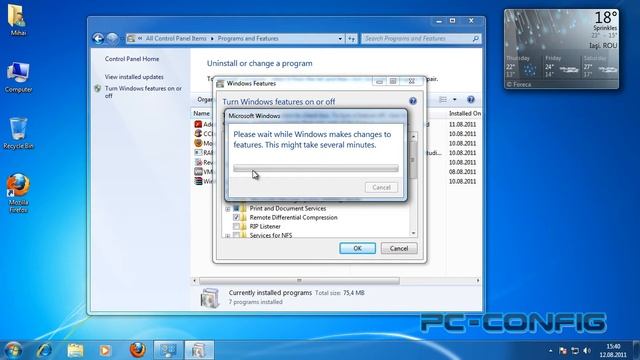Screen dimensions: 640x360
Task: Select the Remote Differential Compression row
Action: (293, 218)
